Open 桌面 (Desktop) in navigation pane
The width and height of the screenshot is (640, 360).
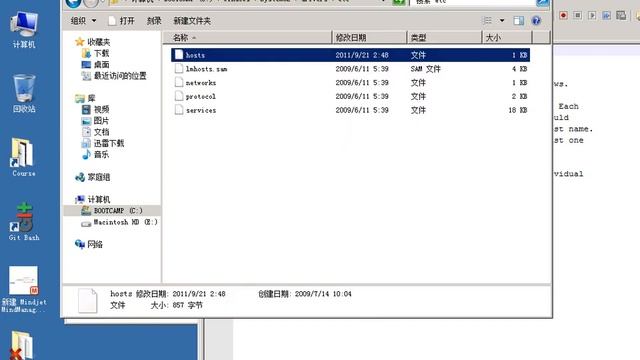point(95,64)
